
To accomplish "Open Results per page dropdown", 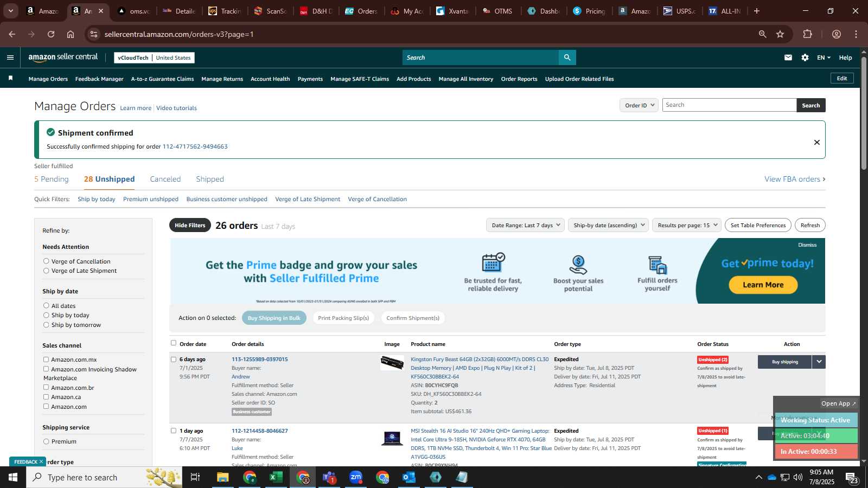I will (687, 225).
